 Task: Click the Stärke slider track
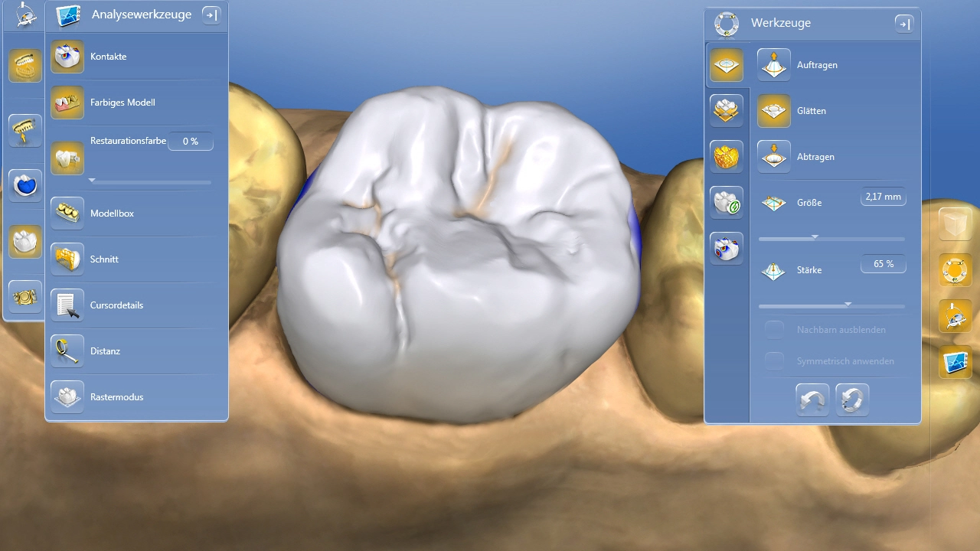coord(831,306)
